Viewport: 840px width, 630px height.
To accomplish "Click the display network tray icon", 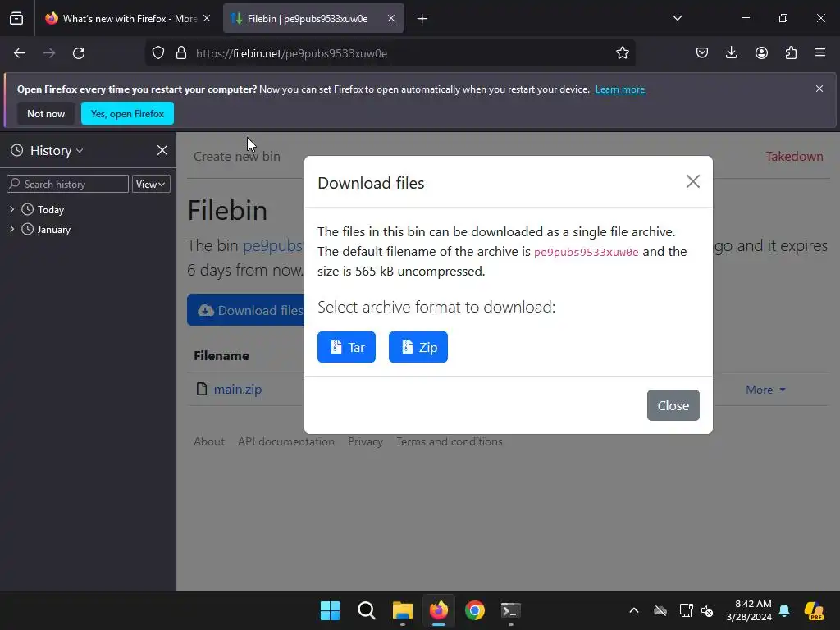I will (686, 610).
